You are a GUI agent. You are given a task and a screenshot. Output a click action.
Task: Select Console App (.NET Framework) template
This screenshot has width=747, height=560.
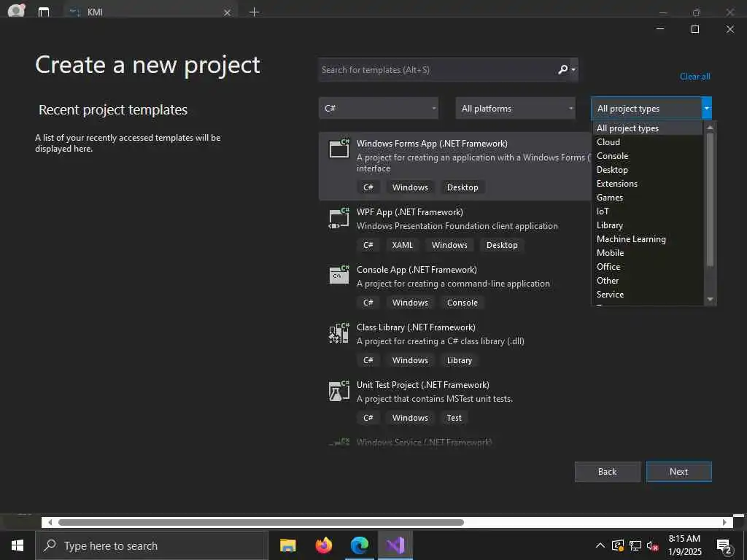[455, 287]
